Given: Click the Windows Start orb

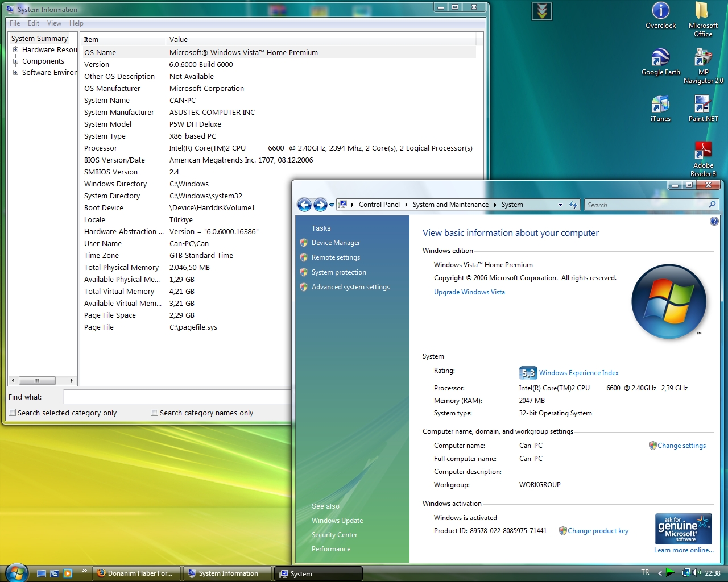Looking at the screenshot, I should [x=16, y=573].
